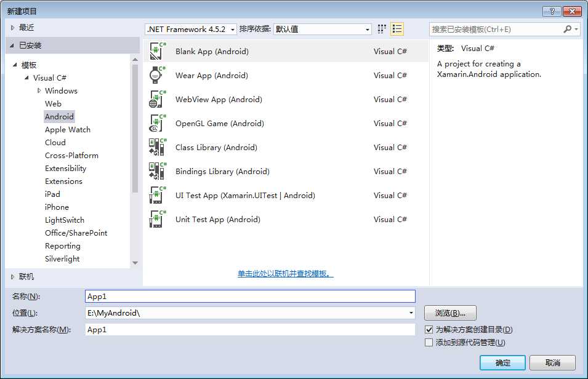Viewport: 588px width, 379px height.
Task: Click 'UI Test App (Xamarin.UITest | Android)' text
Action: tap(245, 196)
